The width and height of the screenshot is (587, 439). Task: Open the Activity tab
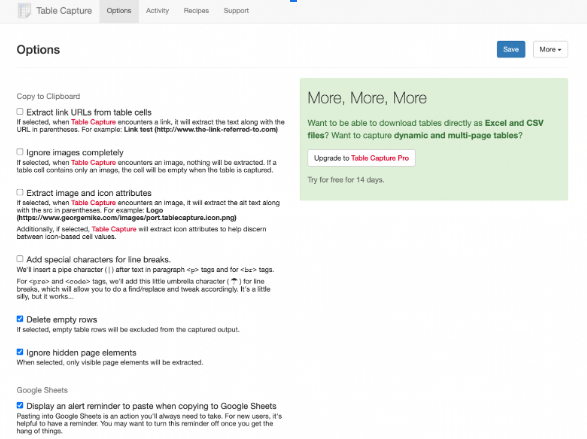pyautogui.click(x=157, y=11)
